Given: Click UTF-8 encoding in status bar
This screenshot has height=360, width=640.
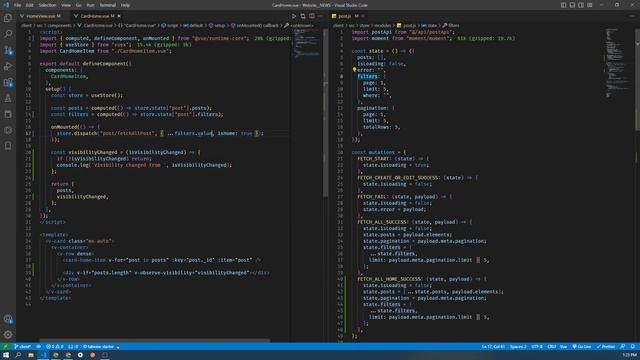Looking at the screenshot, I should [x=537, y=347].
